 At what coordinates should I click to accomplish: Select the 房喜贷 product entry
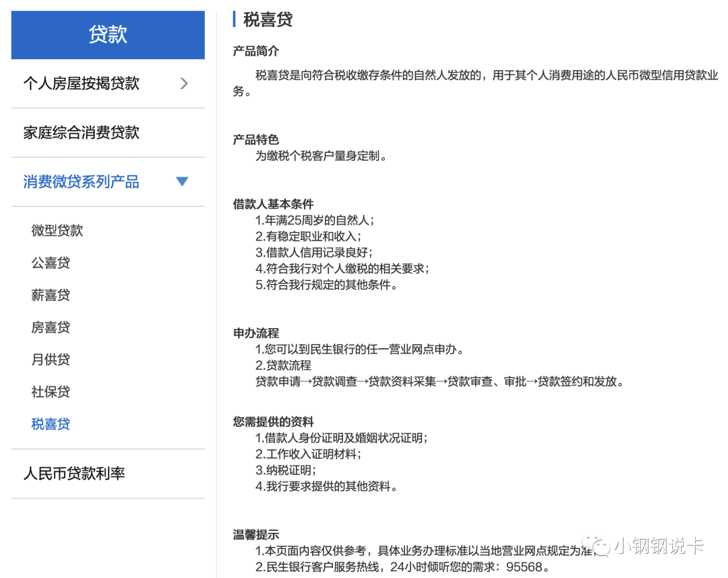(51, 327)
